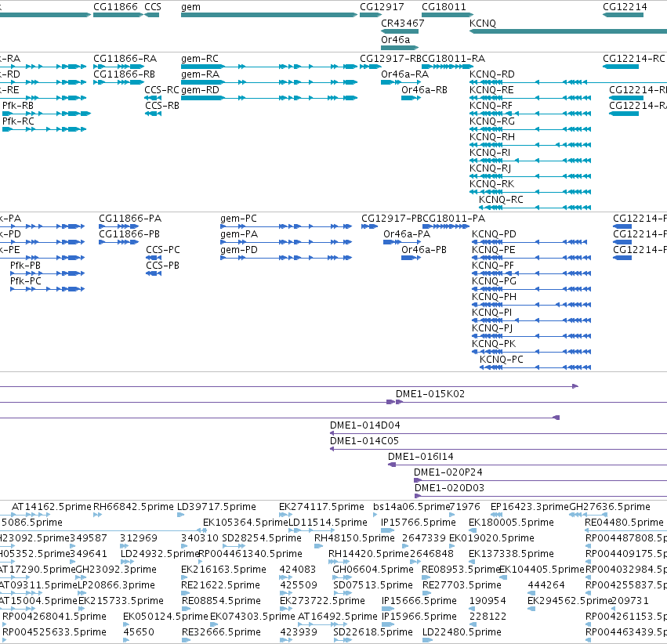Click the CG12917 gene feature
This screenshot has height=644, width=667.
click(371, 15)
